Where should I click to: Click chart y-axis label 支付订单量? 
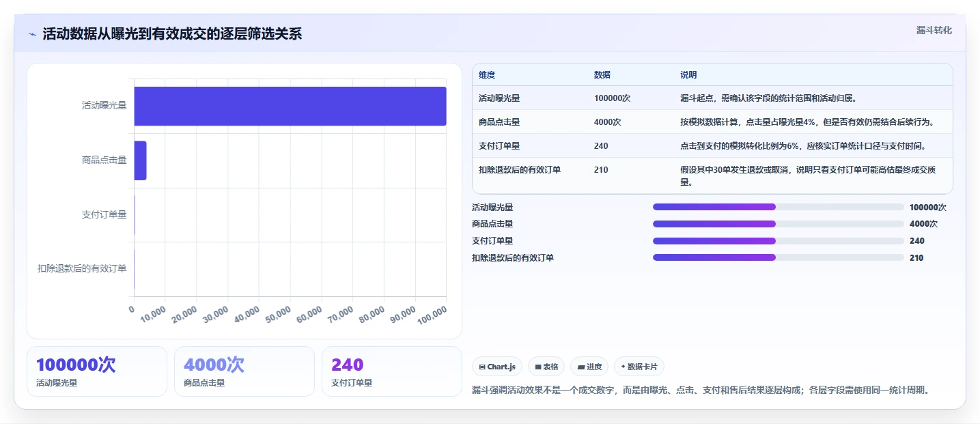104,215
